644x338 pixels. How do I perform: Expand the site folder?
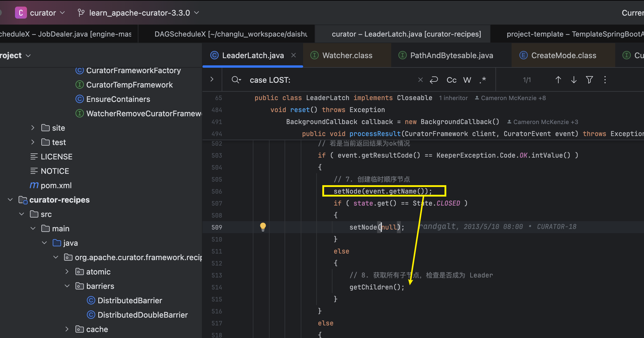[x=33, y=128]
